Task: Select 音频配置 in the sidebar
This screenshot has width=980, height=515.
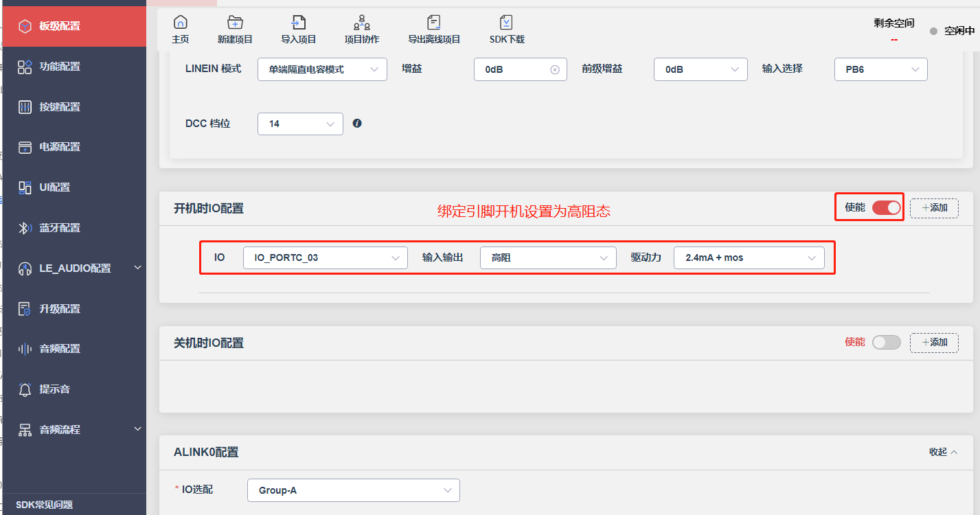Action: tap(60, 349)
